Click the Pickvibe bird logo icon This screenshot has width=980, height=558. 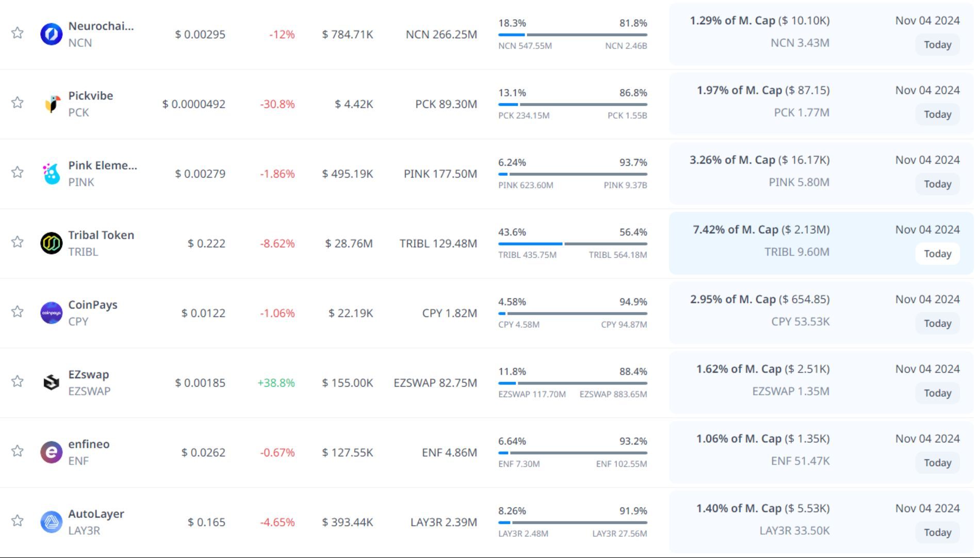click(52, 104)
